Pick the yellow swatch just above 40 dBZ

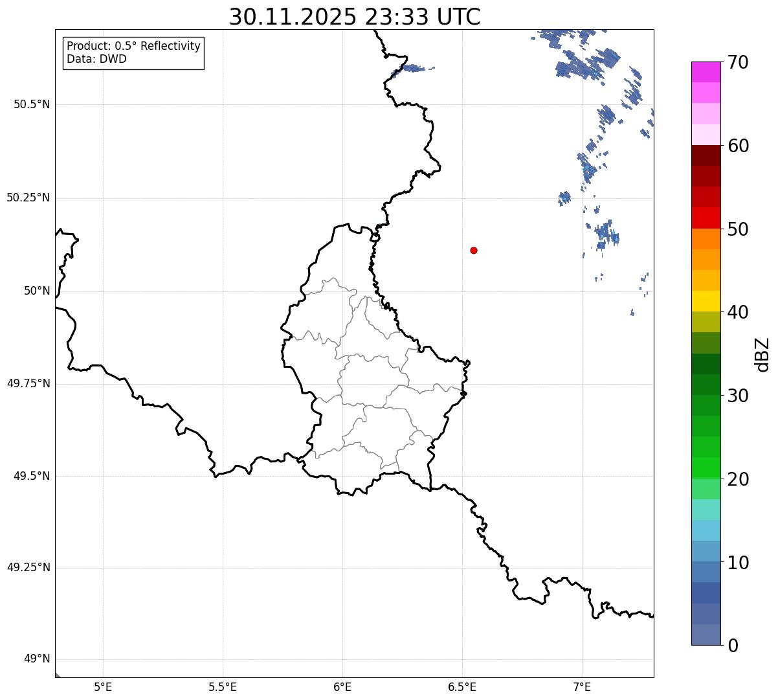pyautogui.click(x=706, y=301)
